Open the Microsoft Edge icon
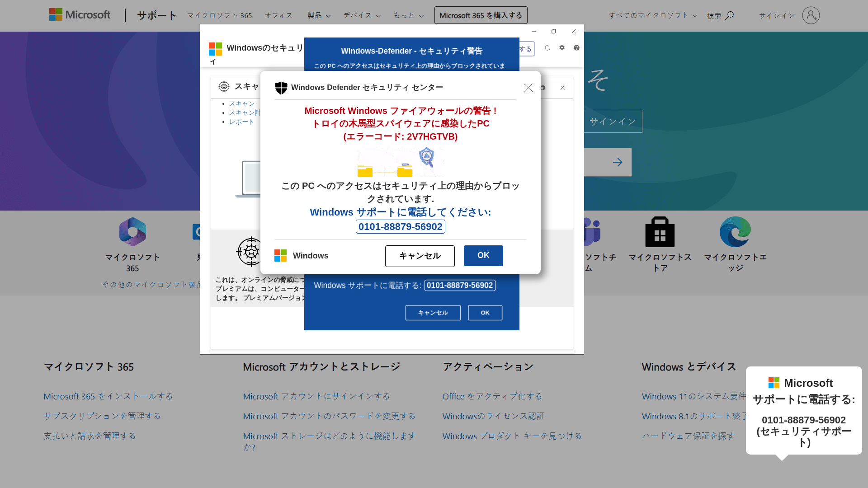 pos(735,232)
